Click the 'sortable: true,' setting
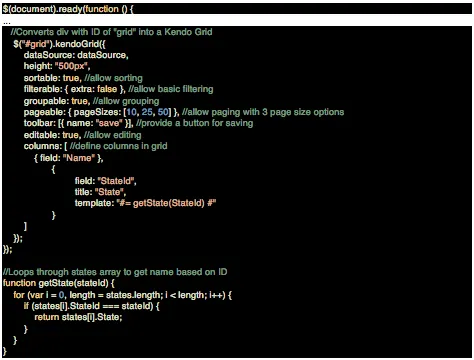 tap(52, 78)
